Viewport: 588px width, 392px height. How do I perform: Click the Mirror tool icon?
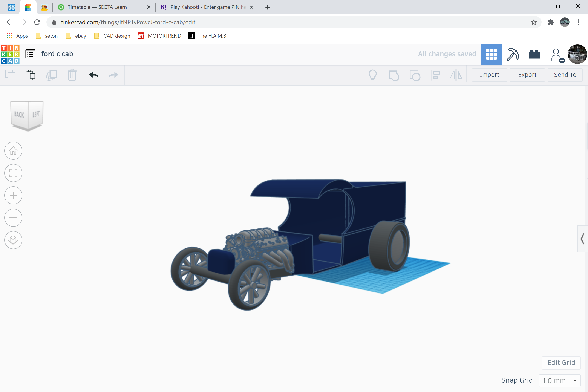(456, 75)
